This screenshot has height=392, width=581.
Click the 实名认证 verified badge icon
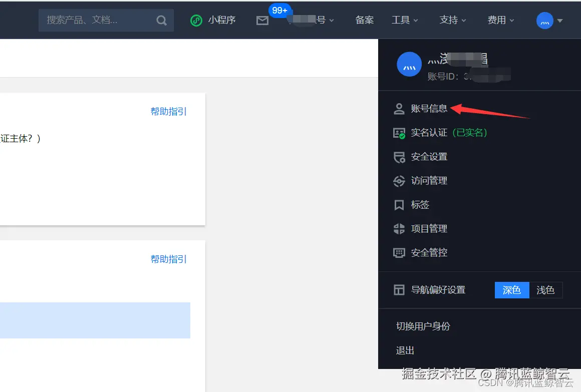pyautogui.click(x=399, y=133)
